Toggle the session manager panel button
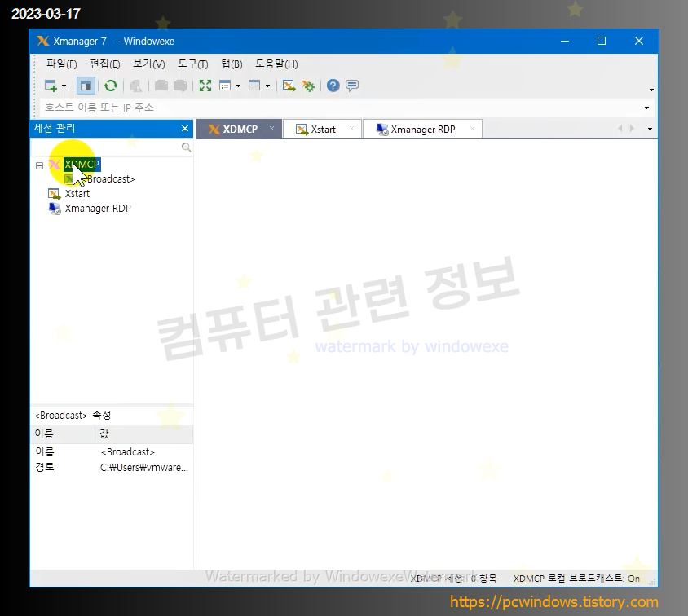 click(x=86, y=86)
